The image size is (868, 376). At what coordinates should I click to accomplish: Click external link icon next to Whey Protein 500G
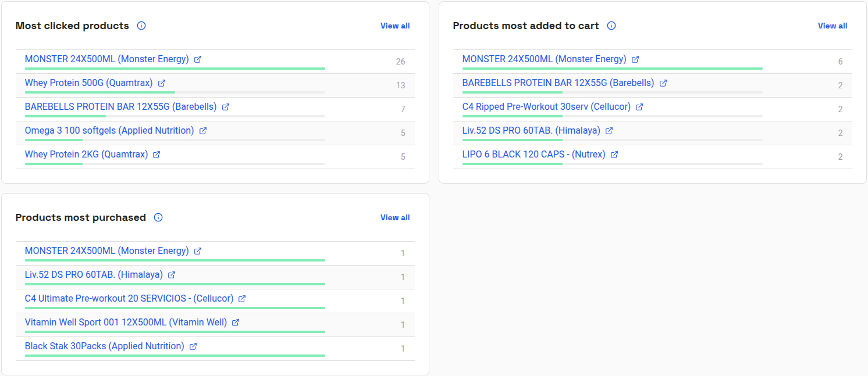click(162, 83)
